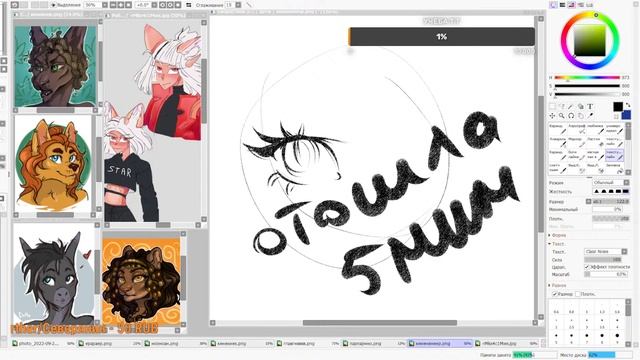
Task: Show the HSV sliders panel icon
Action: tap(571, 5)
